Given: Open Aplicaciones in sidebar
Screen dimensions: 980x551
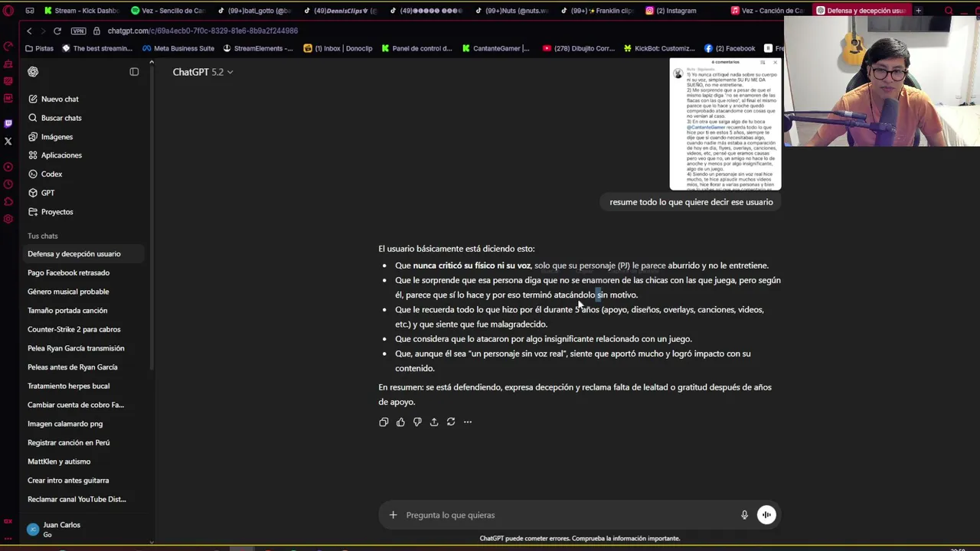Looking at the screenshot, I should (61, 155).
